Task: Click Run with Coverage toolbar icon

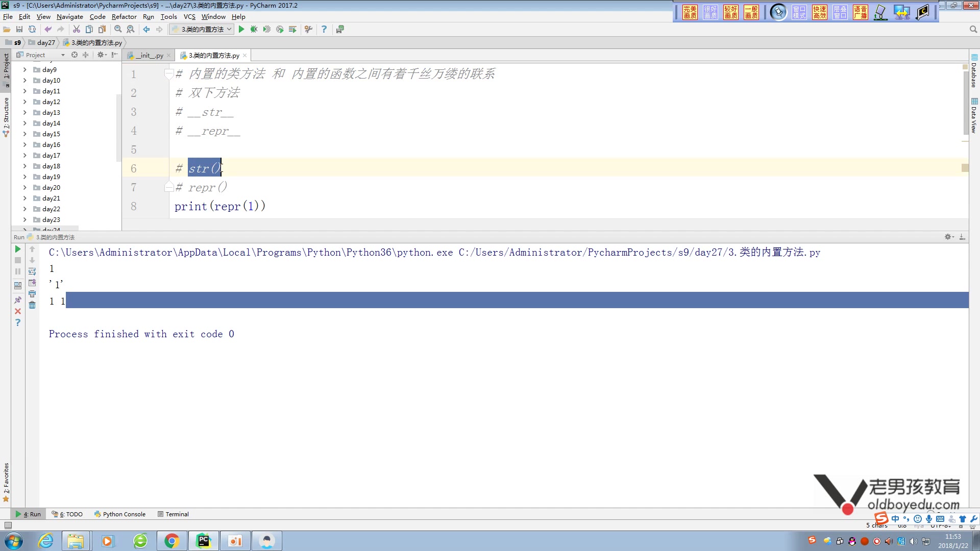Action: coord(266,29)
